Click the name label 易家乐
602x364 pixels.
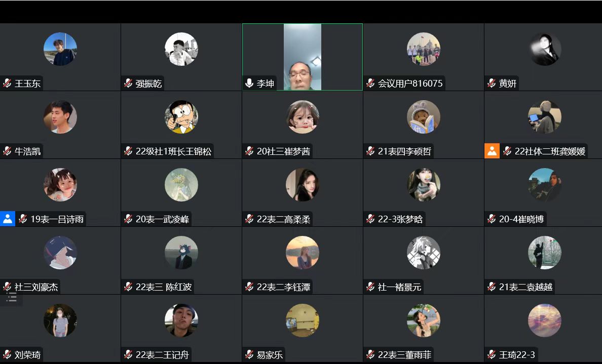point(270,355)
